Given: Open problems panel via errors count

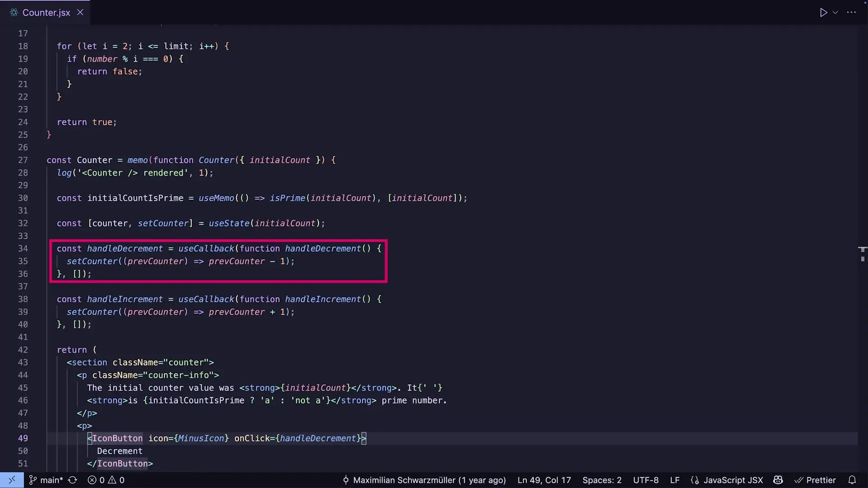Looking at the screenshot, I should pos(96,480).
